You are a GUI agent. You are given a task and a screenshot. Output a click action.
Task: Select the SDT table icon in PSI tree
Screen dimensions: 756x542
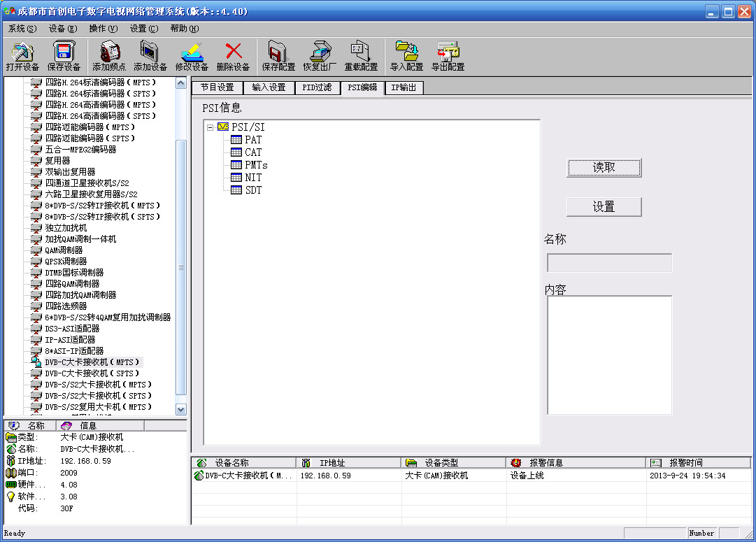(x=236, y=190)
